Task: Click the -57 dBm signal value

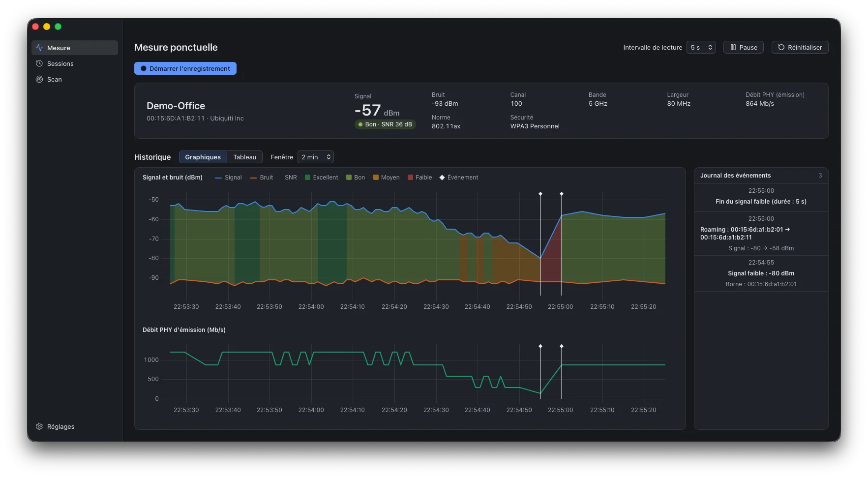Action: pyautogui.click(x=377, y=110)
